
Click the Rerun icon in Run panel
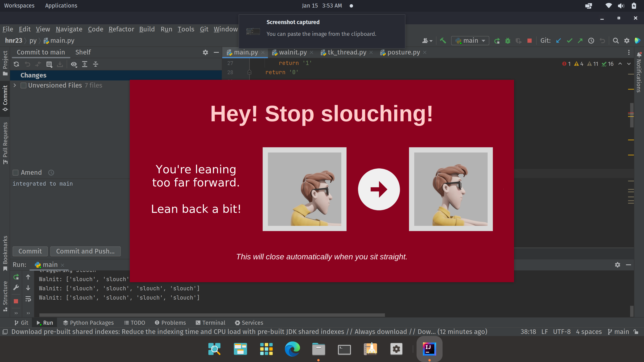point(16,277)
